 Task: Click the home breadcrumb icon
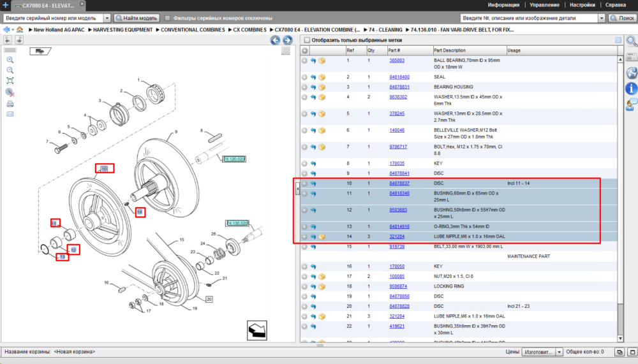tap(20, 30)
